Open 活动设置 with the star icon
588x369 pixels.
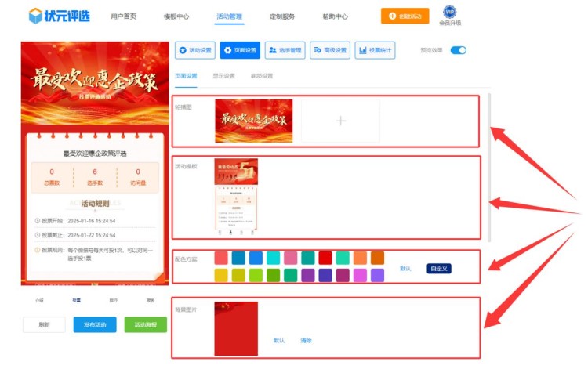point(195,50)
